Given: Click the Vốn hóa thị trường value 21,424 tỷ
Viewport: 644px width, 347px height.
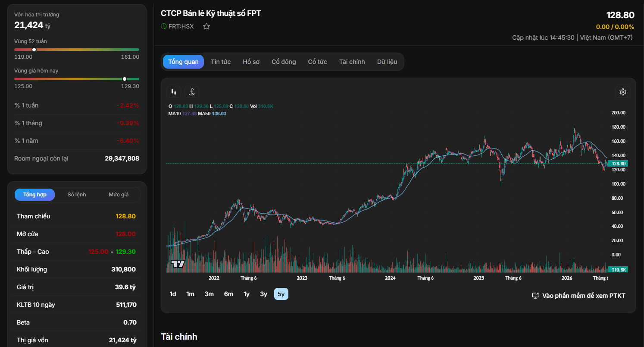Looking at the screenshot, I should 32,25.
